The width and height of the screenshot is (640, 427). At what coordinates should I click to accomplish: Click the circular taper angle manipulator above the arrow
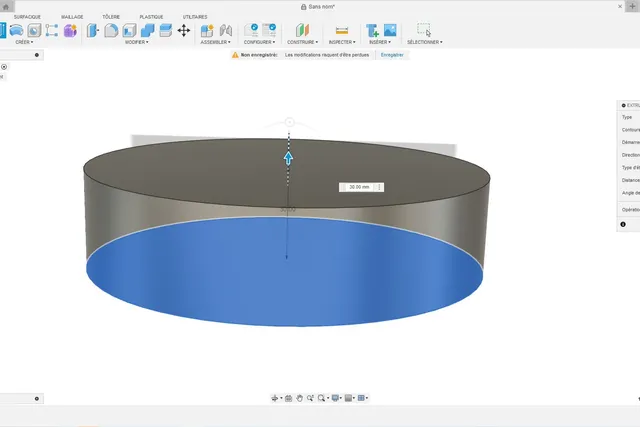tap(289, 122)
